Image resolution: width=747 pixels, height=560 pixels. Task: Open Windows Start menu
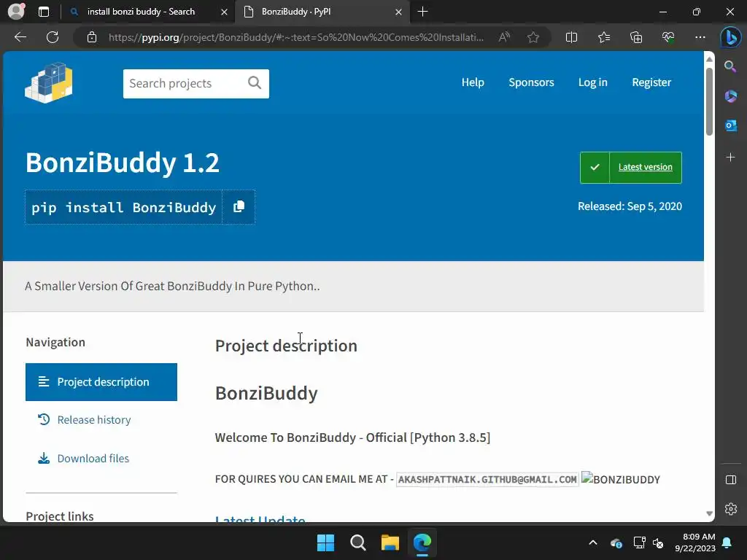pyautogui.click(x=326, y=542)
